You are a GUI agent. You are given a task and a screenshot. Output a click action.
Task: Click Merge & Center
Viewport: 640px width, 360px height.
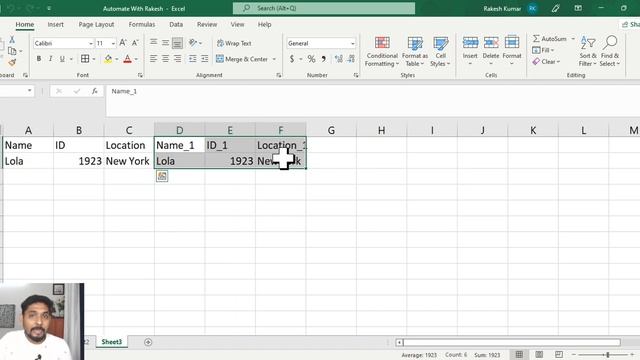242,59
